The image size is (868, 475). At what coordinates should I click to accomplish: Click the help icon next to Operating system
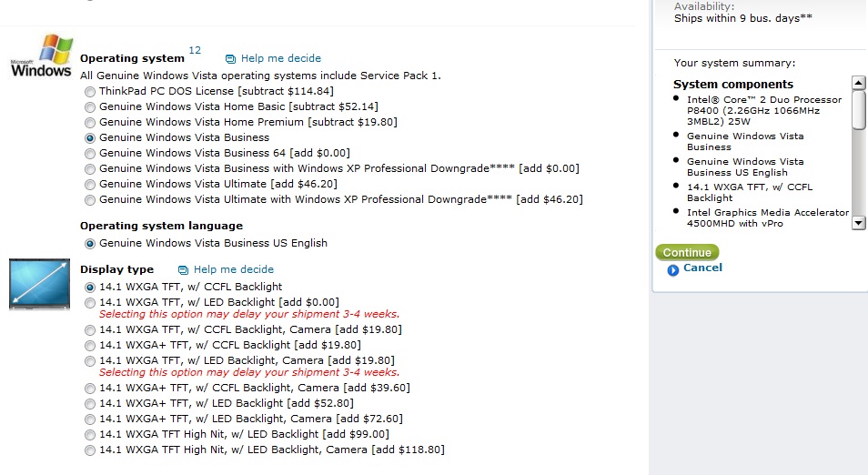pyautogui.click(x=230, y=58)
